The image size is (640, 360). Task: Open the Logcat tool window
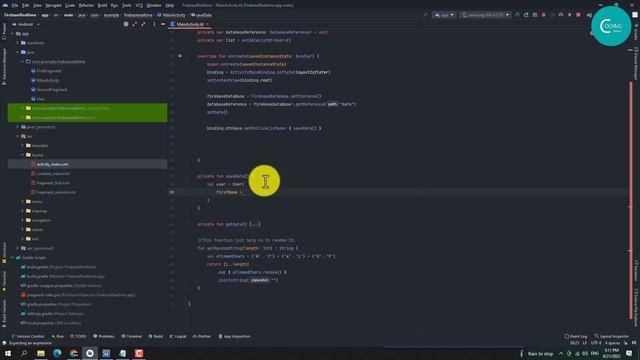point(178,336)
